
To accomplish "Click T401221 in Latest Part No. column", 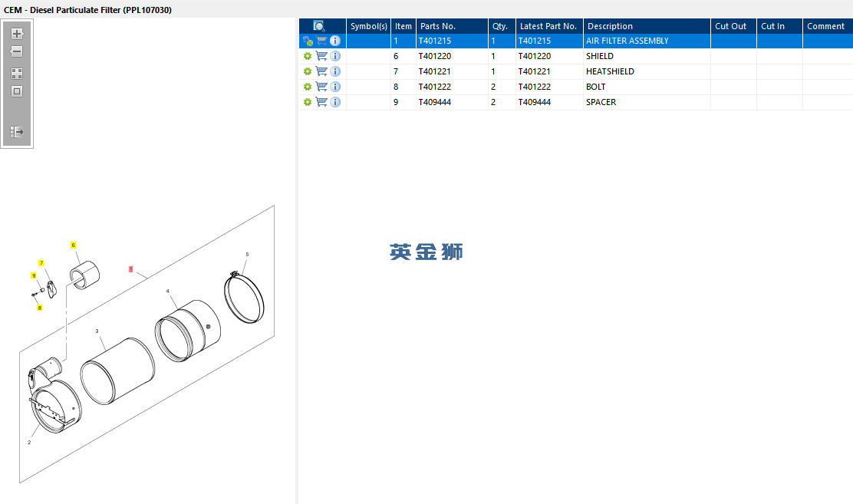I will [534, 71].
